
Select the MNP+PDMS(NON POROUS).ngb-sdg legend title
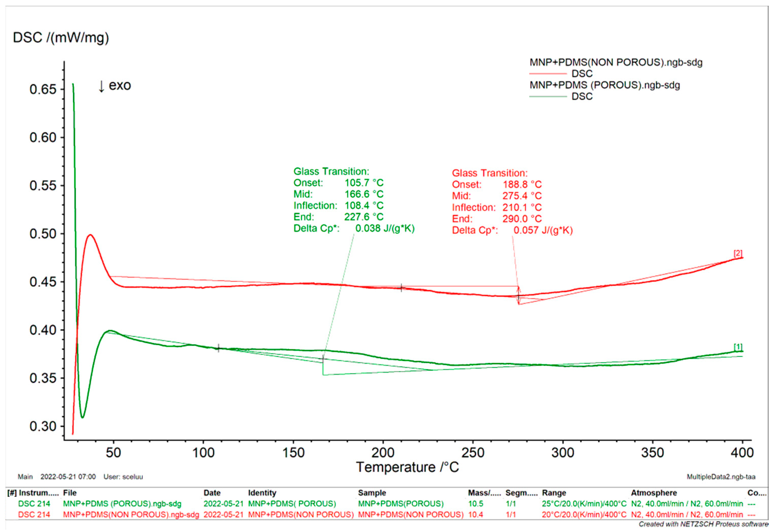tap(616, 62)
